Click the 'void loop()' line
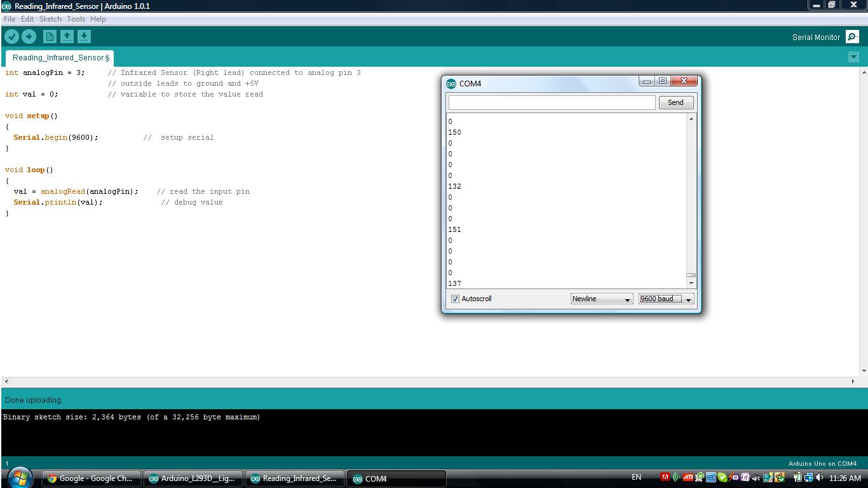 coord(29,170)
